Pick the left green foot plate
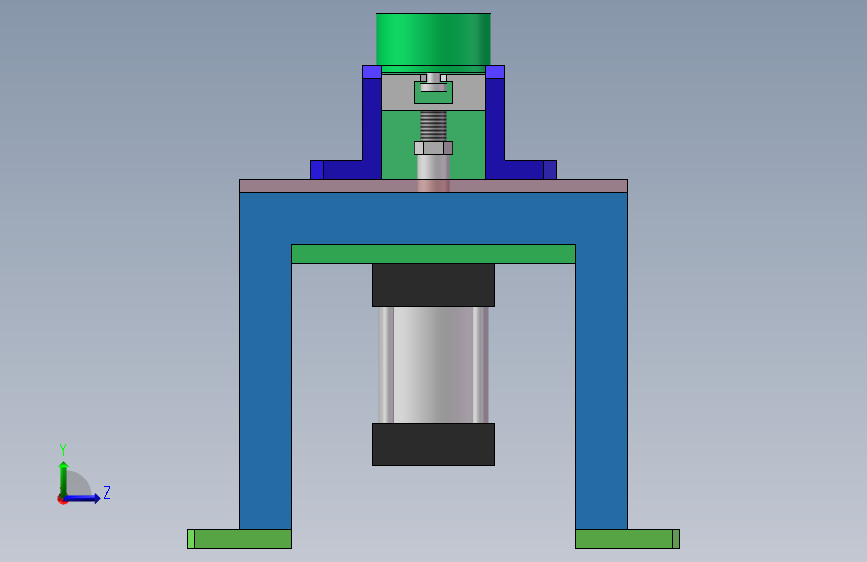 click(x=239, y=539)
